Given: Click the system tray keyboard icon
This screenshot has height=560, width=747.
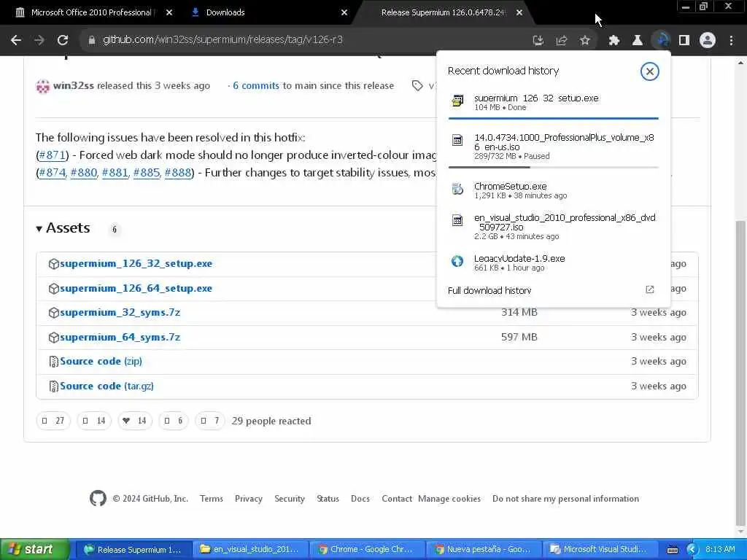Looking at the screenshot, I should [x=672, y=550].
